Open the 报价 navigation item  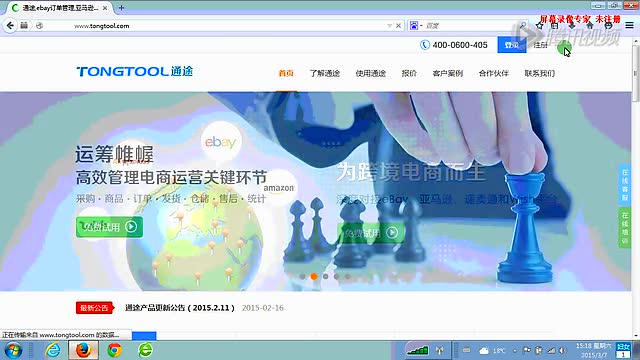(x=409, y=73)
